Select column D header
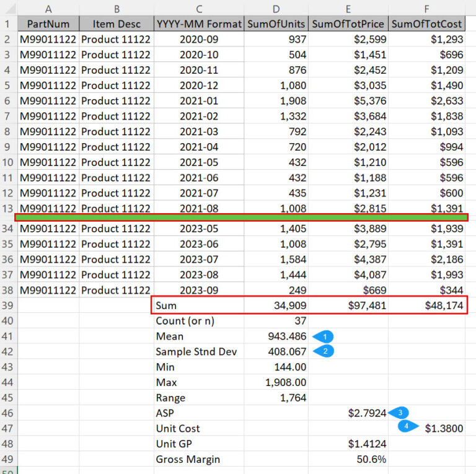Viewport: 476px width, 474px height. coord(276,8)
